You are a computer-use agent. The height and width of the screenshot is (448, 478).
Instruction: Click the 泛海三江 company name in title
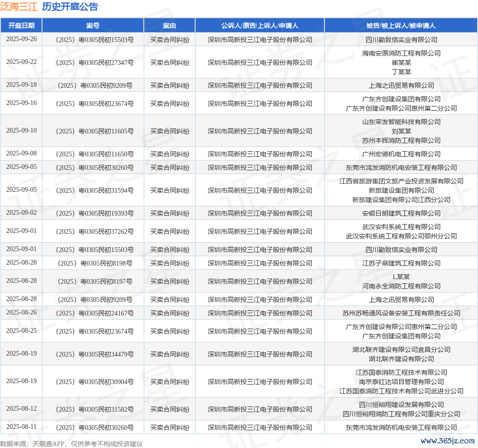pos(19,7)
